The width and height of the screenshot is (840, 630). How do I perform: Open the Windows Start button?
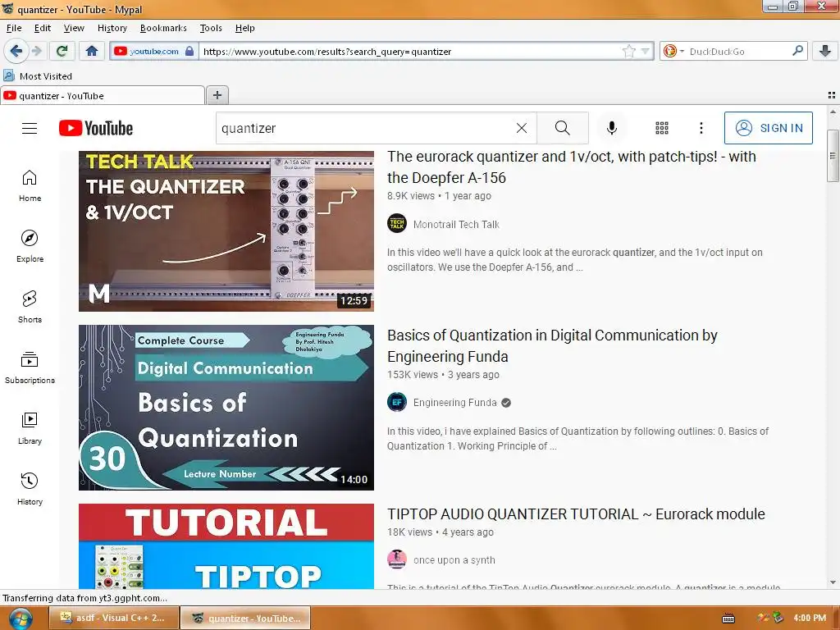click(x=20, y=619)
